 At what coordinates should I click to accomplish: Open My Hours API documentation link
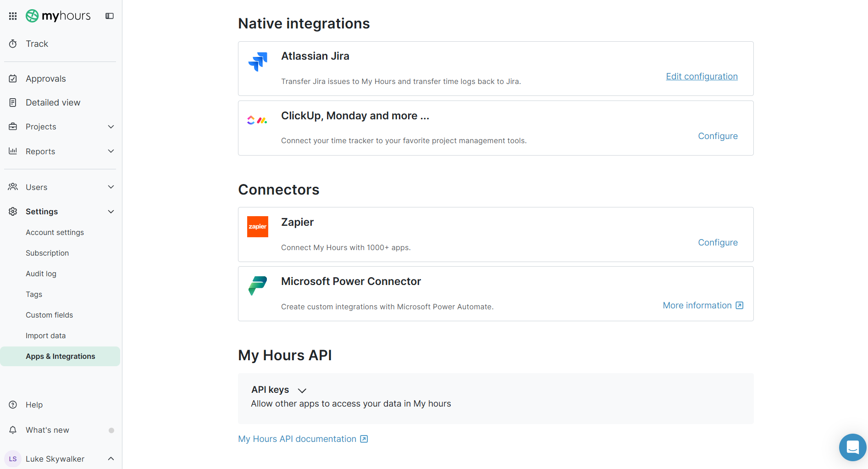(x=297, y=439)
